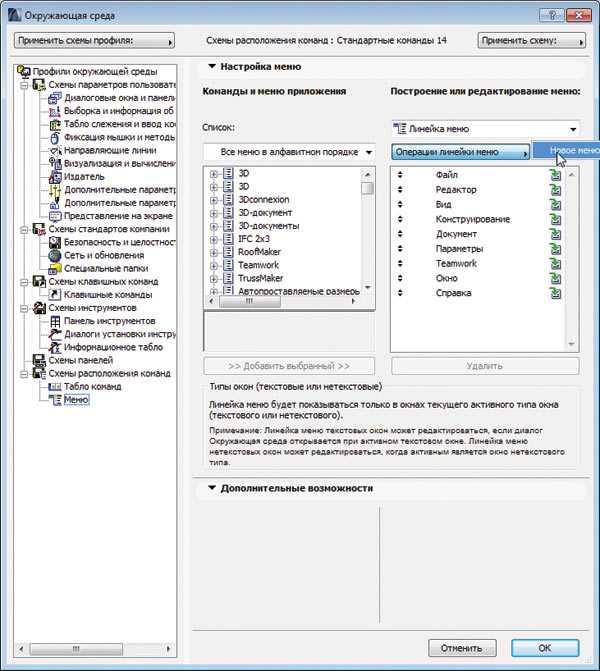Viewport: 600px width, 671px height.
Task: Collapse the Настройка меню section
Action: (x=212, y=67)
